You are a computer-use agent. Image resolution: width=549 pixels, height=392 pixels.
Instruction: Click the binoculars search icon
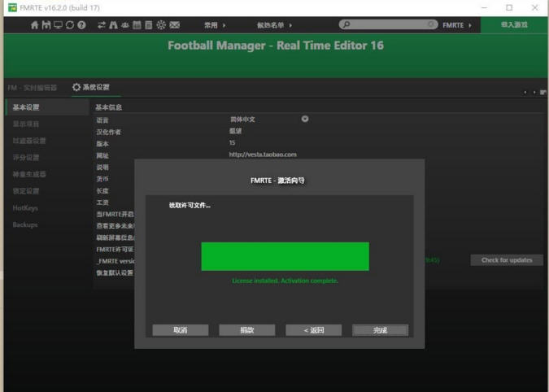click(113, 25)
